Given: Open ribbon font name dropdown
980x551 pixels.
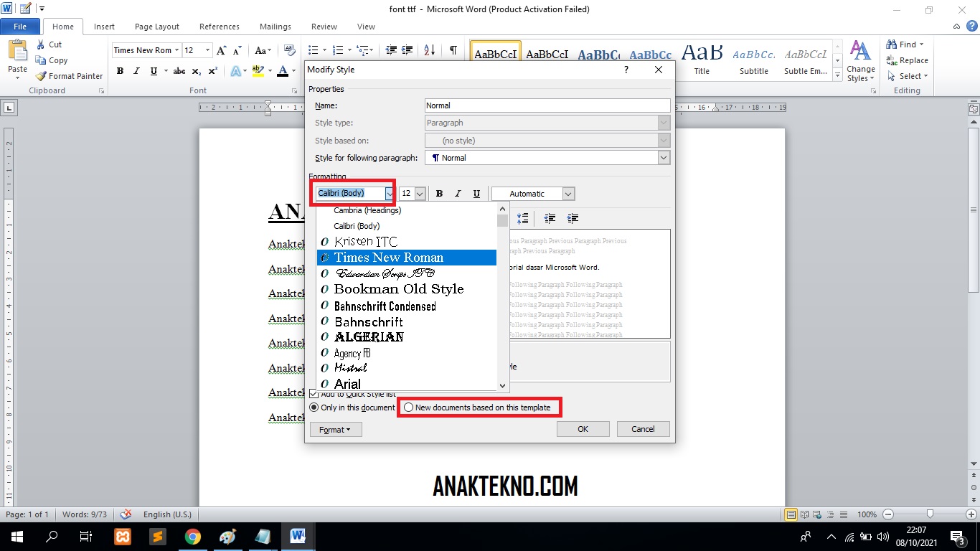Looking at the screenshot, I should (177, 50).
